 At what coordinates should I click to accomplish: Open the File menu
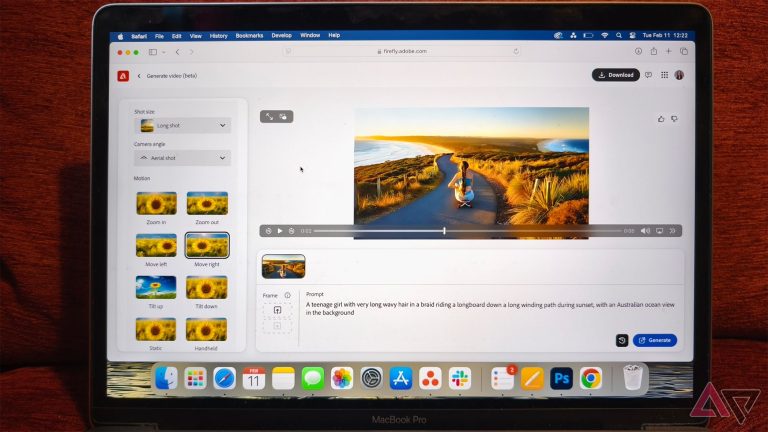[159, 36]
